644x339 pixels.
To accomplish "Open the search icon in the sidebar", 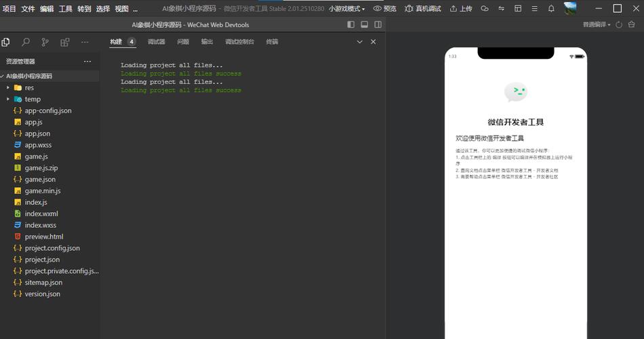I will point(26,42).
